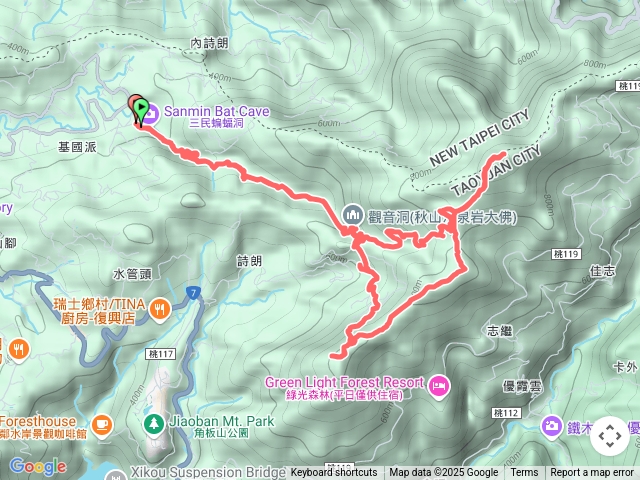This screenshot has height=480, width=640.
Task: Open the Foresthouse cafe cup icon
Action: (102, 425)
